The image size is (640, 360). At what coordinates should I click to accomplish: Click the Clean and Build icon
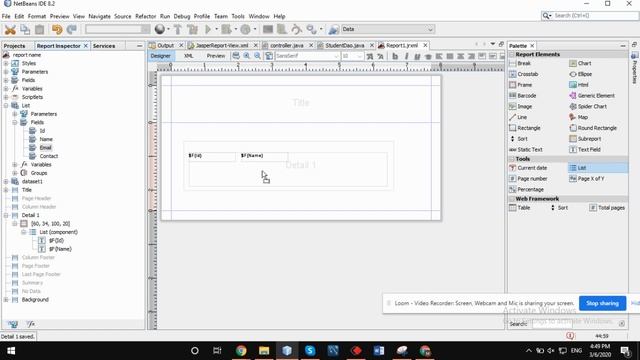(x=192, y=29)
